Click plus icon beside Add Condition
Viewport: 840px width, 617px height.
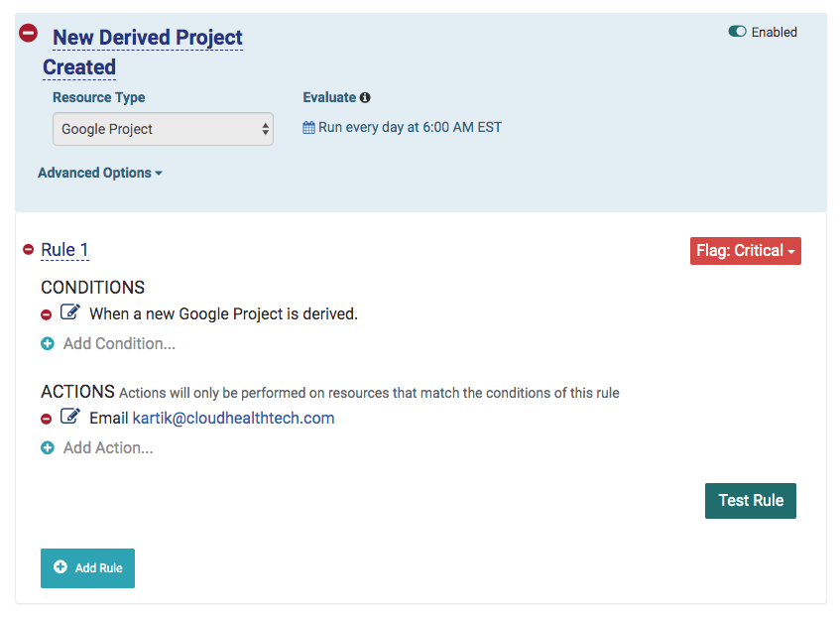[x=48, y=344]
